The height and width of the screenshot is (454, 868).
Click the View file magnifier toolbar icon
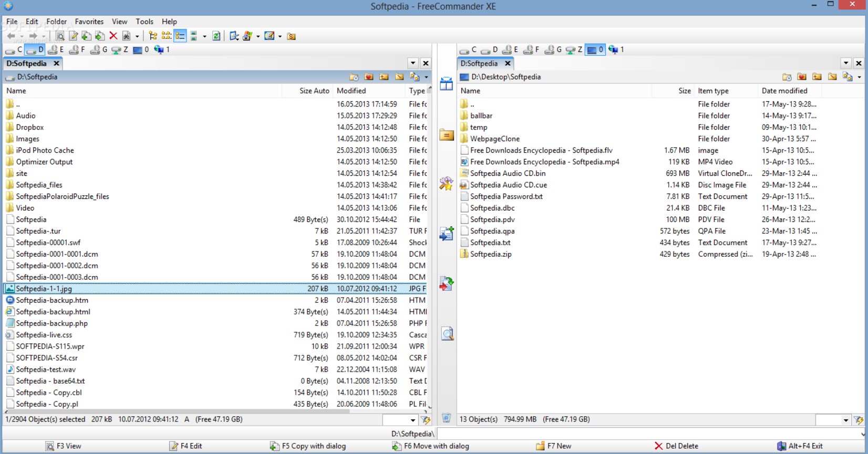coord(60,36)
